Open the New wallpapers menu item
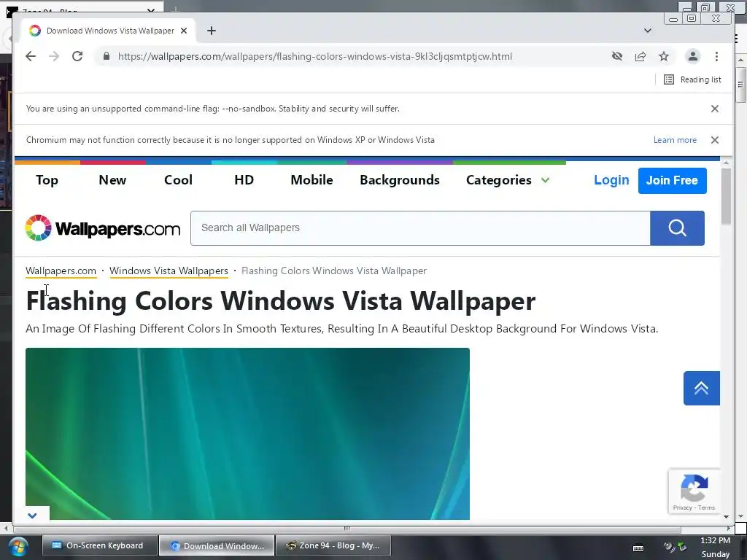Image resolution: width=747 pixels, height=560 pixels. click(112, 180)
